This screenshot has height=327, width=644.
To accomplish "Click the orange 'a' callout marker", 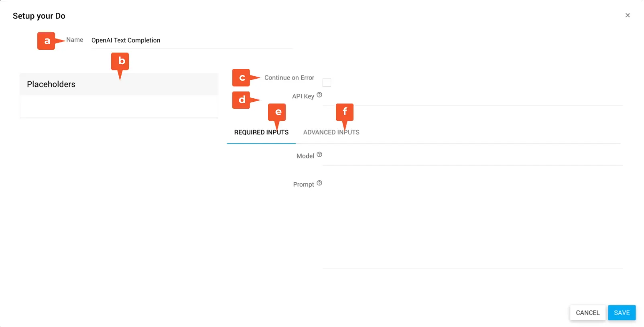I will pyautogui.click(x=47, y=41).
